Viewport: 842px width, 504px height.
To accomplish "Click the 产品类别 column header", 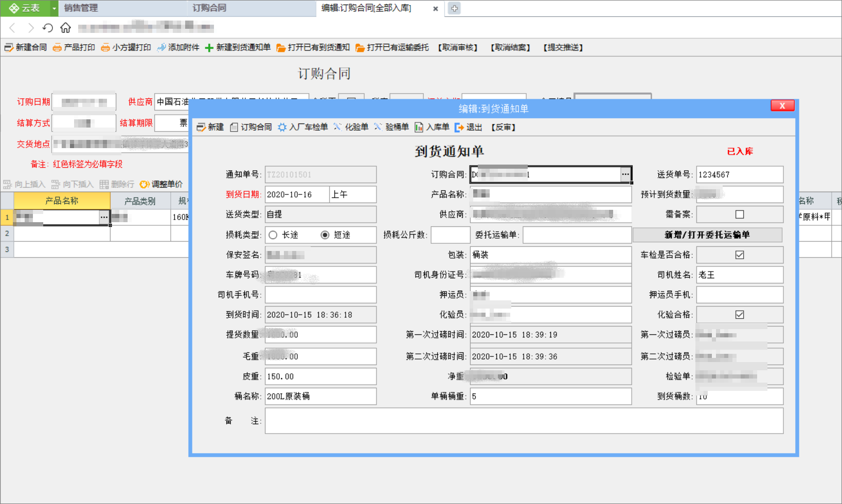I will tap(140, 201).
